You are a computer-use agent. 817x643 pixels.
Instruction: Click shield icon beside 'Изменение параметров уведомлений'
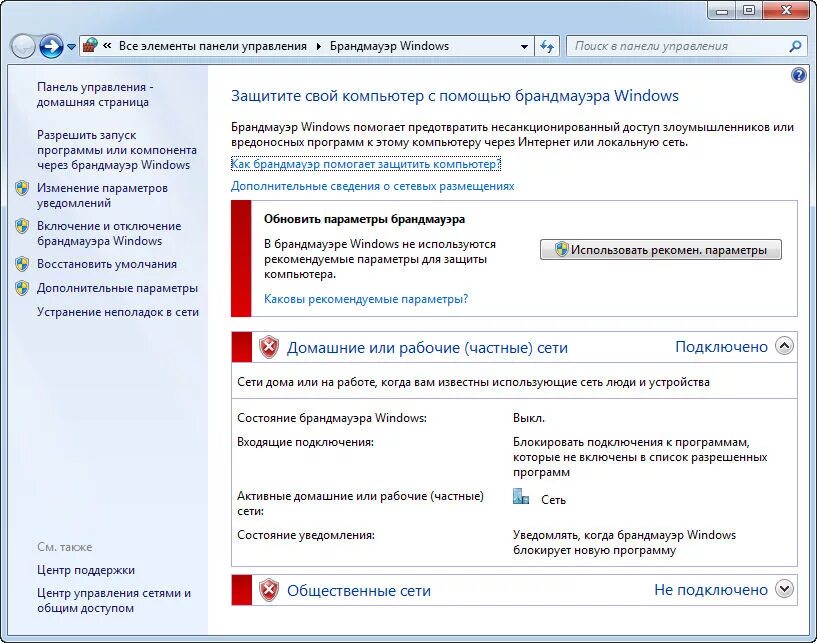coord(22,188)
